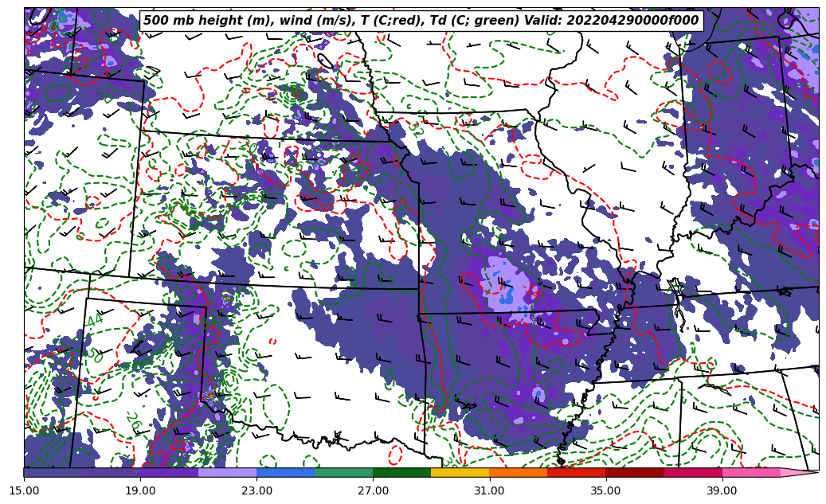826x504 pixels.
Task: Click the dark green colorbar segment
Action: pos(401,472)
